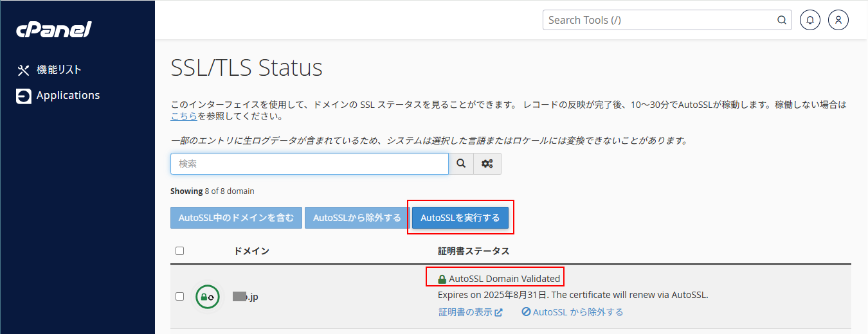Click the SSL/TLS Status heading
Screen dimensions: 868x334
247,67
